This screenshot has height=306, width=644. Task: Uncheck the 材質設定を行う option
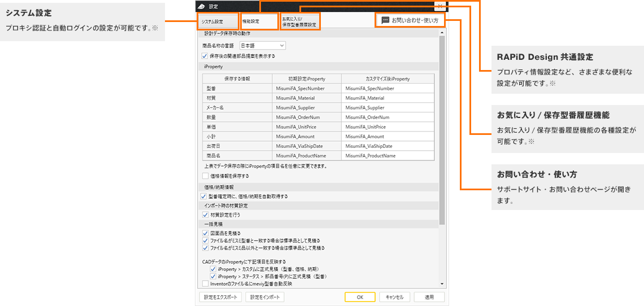[205, 215]
